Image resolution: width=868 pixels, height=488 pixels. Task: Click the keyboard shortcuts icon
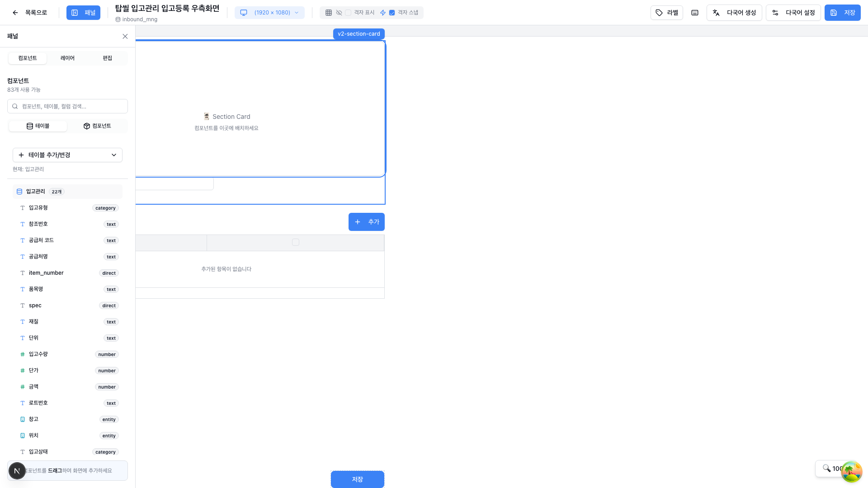tap(695, 13)
